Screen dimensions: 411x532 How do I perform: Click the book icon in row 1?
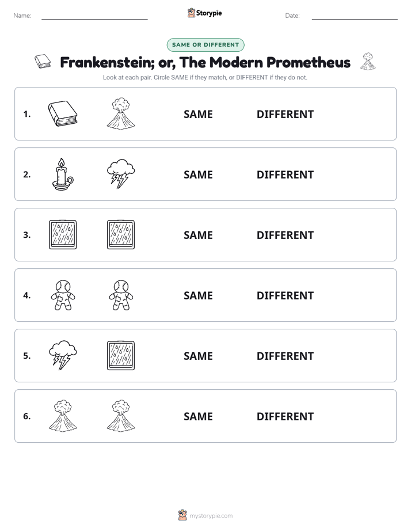point(63,113)
